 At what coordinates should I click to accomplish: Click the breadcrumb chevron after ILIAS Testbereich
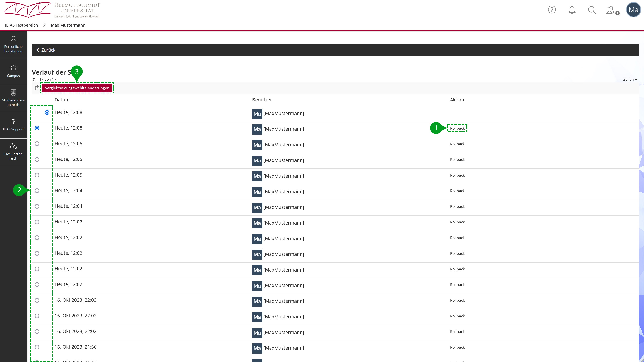[44, 25]
